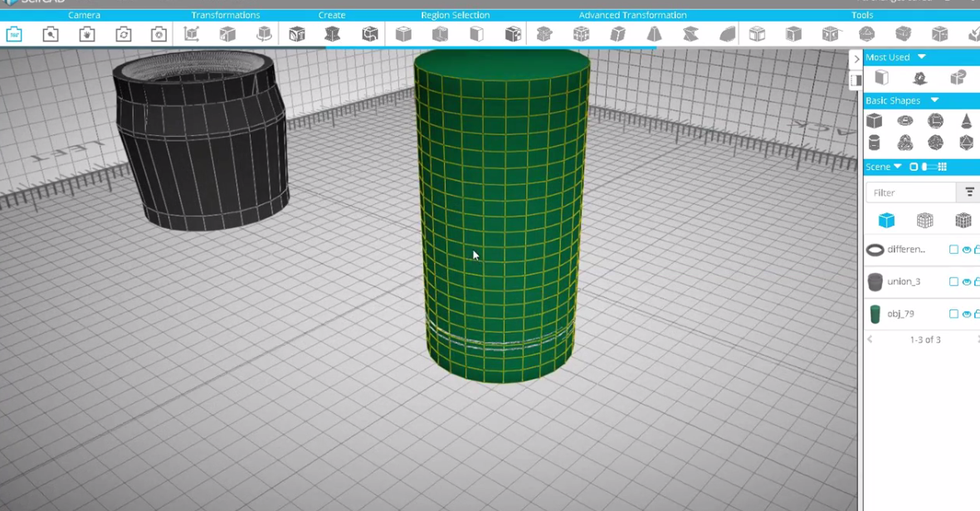Image resolution: width=980 pixels, height=511 pixels.
Task: Hide the obj_79 object via eye icon
Action: (x=966, y=314)
